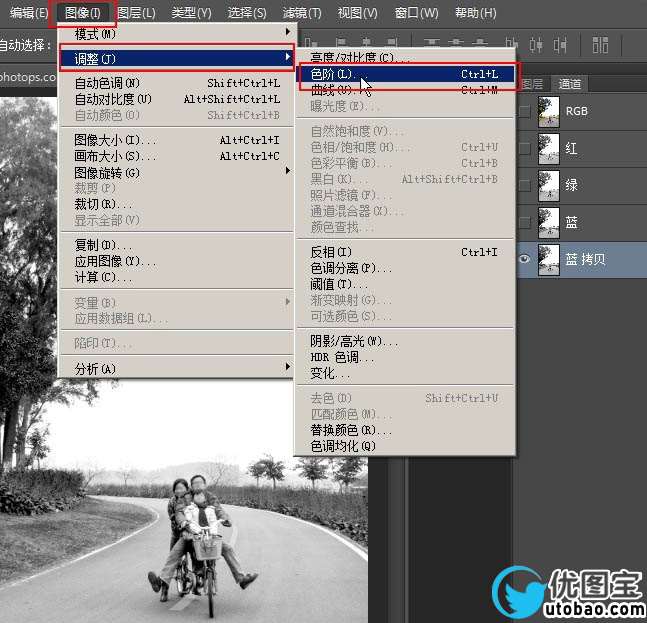The width and height of the screenshot is (647, 623).
Task: Open the 图像(I) menu
Action: [x=83, y=13]
